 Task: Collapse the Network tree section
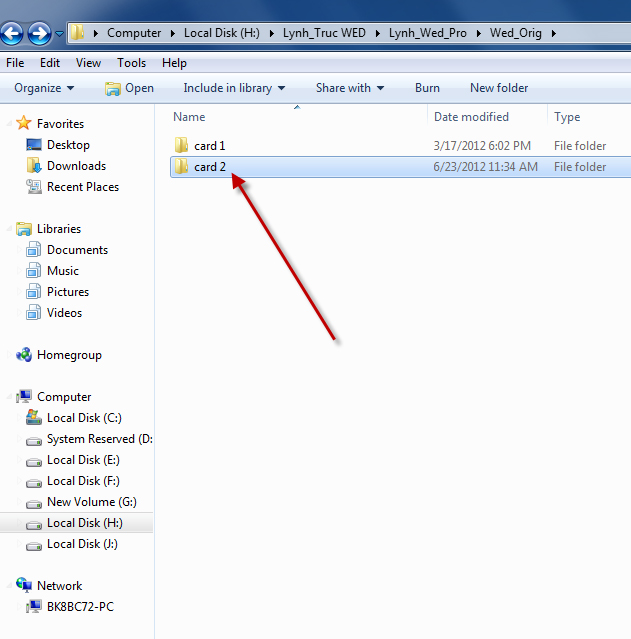tap(9, 586)
